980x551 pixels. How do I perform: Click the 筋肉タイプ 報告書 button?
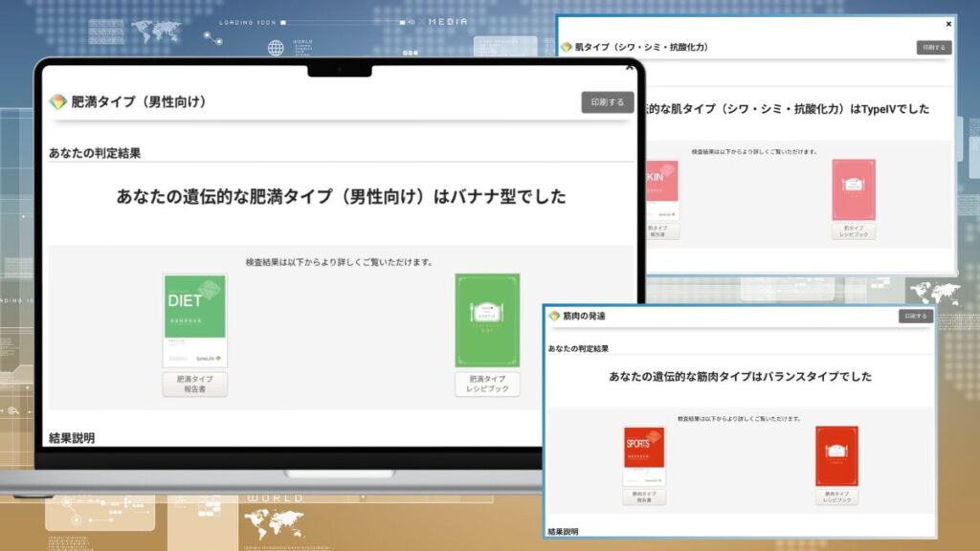(644, 497)
